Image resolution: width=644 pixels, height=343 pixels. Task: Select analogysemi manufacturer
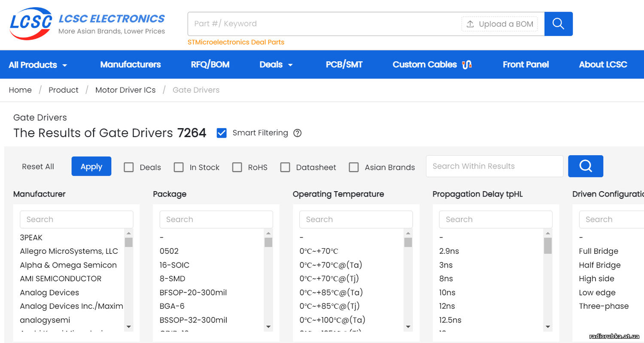pos(45,320)
